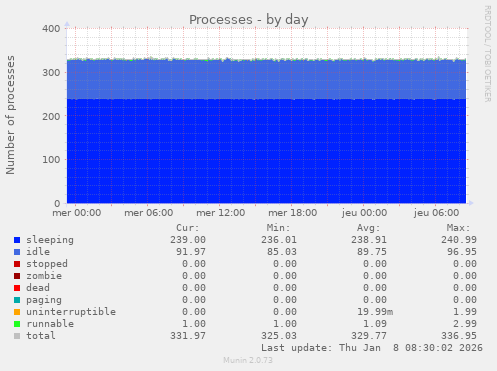Screen dimensions: 497x371
Task: Click the 'uninterruptible' legend label
Action: click(71, 312)
